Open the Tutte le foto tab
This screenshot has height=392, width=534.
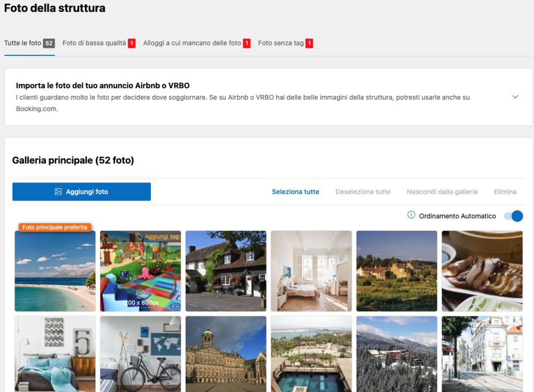coord(29,43)
